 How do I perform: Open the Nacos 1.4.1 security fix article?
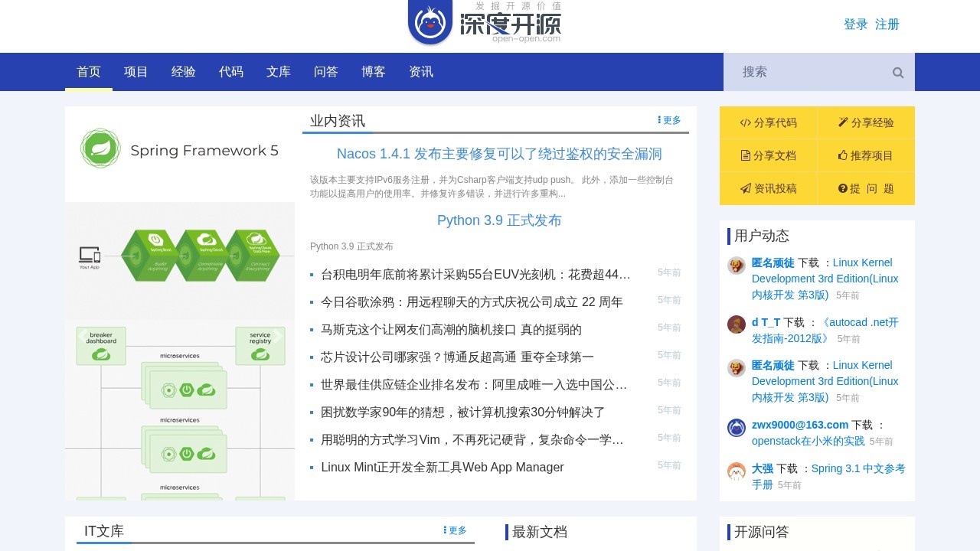(500, 154)
